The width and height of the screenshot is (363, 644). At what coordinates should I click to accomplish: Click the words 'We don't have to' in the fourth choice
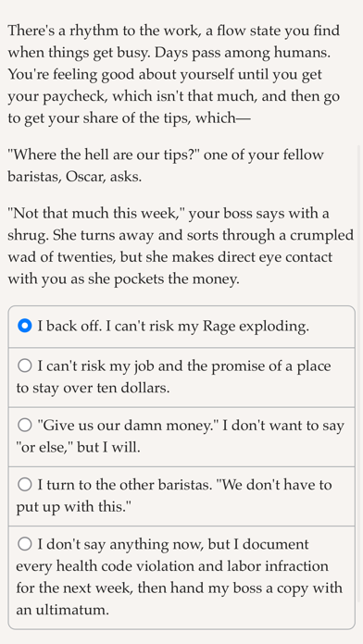(274, 485)
